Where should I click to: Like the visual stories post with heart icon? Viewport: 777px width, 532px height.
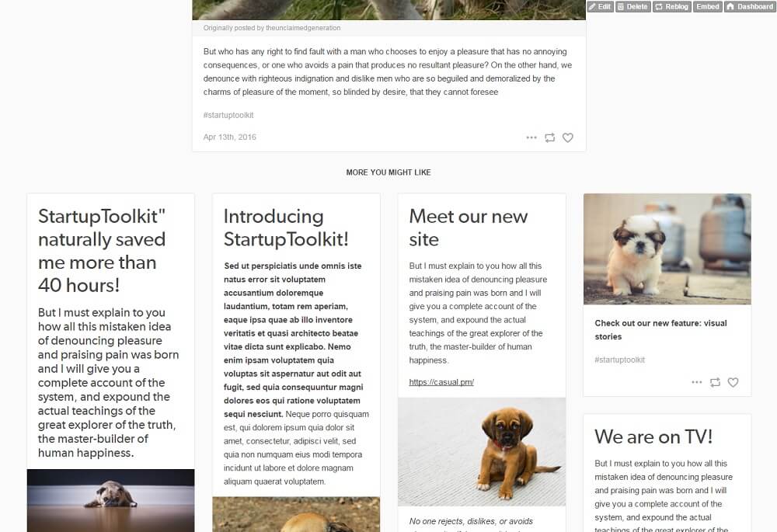pos(733,382)
